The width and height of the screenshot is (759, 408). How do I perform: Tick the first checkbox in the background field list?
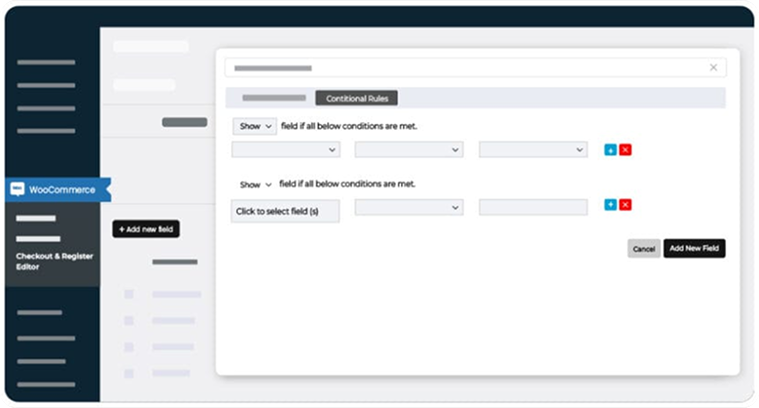coord(129,294)
